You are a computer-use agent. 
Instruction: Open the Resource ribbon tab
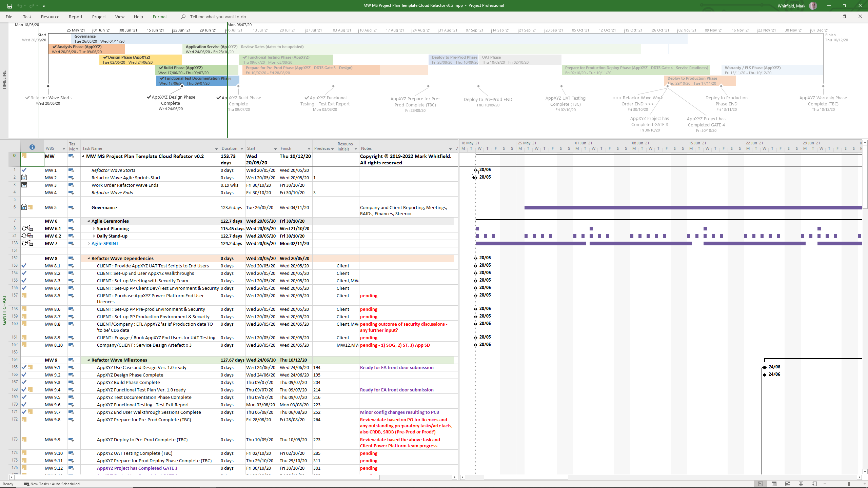click(x=50, y=17)
